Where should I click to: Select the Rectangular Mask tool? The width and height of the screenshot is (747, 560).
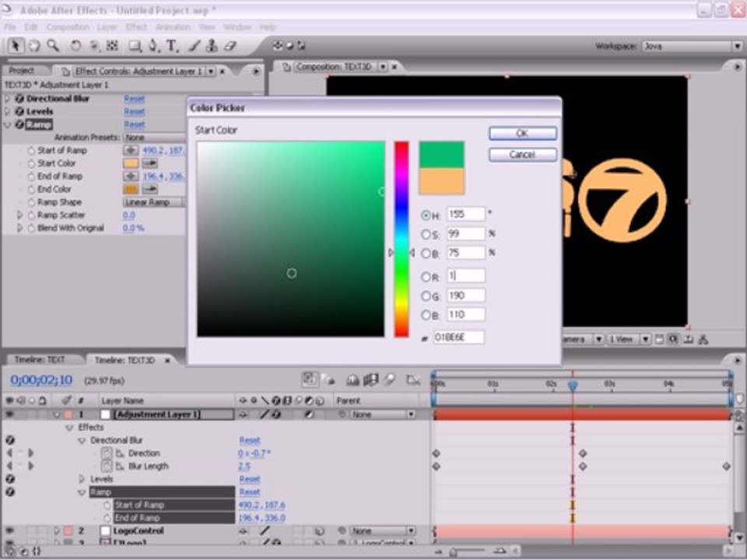[135, 46]
